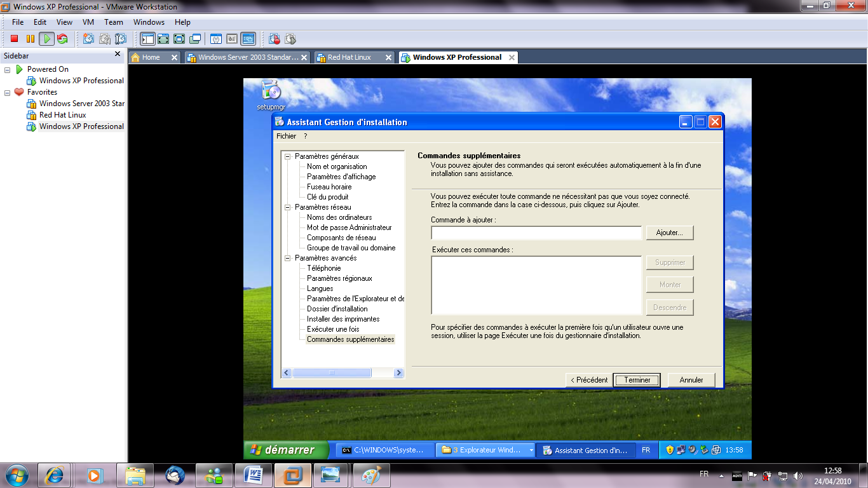Select Fuseau horaire in the tree
The image size is (868, 488).
pos(329,187)
